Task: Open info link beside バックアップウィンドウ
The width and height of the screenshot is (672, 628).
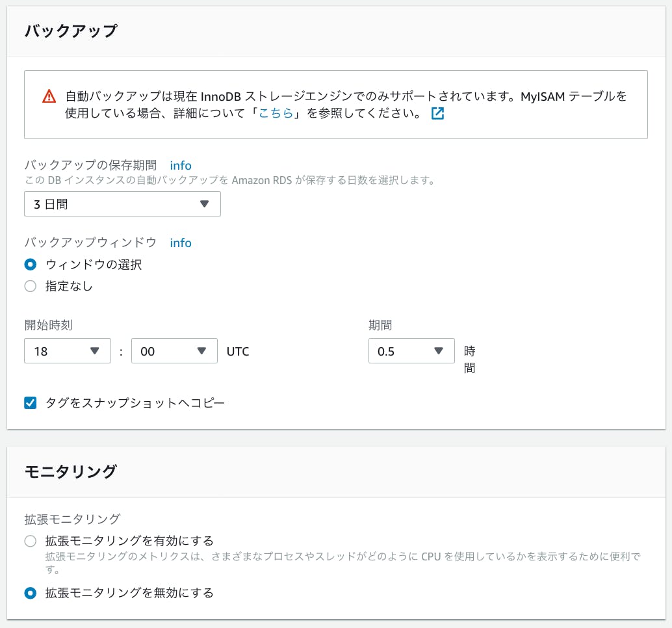Action: [181, 242]
